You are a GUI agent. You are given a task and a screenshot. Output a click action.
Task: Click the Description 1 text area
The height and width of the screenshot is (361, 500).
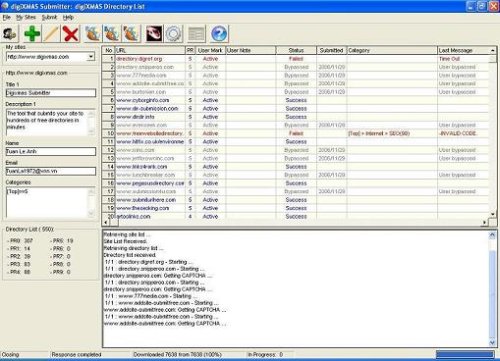(x=51, y=123)
